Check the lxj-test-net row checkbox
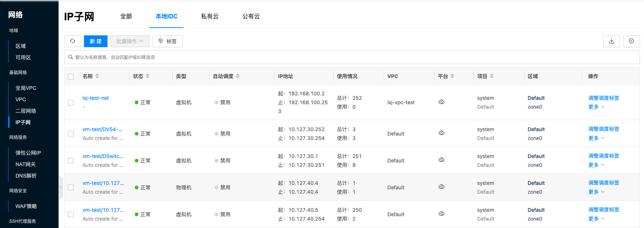Image resolution: width=644 pixels, height=228 pixels. click(71, 103)
